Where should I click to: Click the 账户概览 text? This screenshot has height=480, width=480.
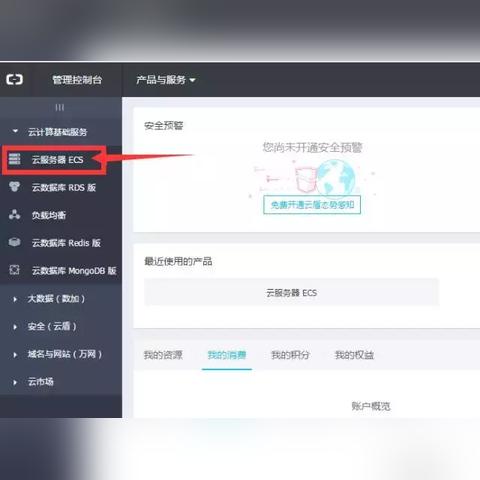(371, 406)
